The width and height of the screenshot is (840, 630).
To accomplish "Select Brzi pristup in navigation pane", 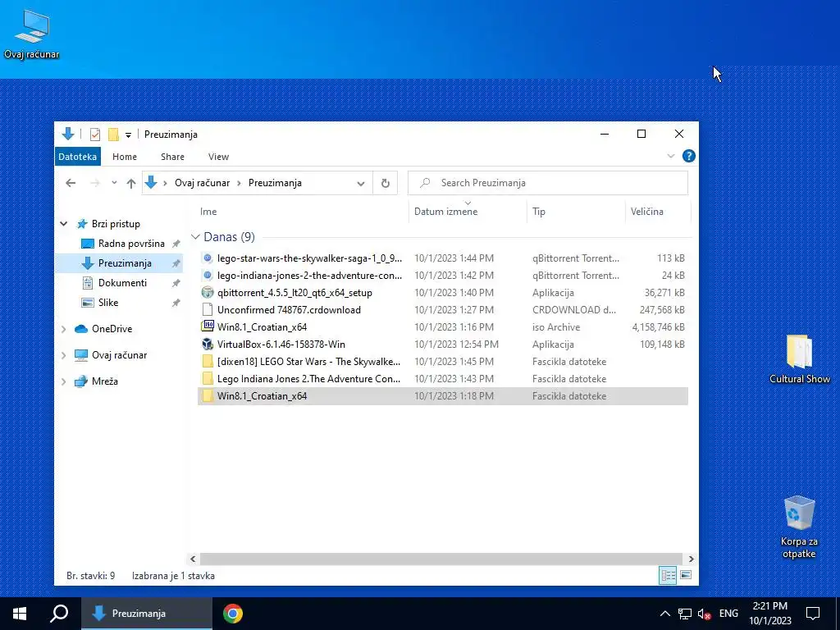I will click(x=116, y=224).
